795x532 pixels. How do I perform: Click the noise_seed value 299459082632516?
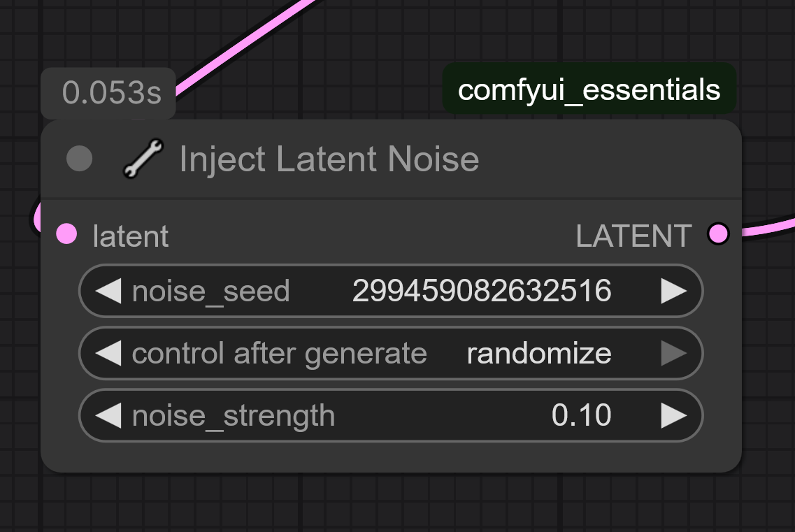point(482,291)
